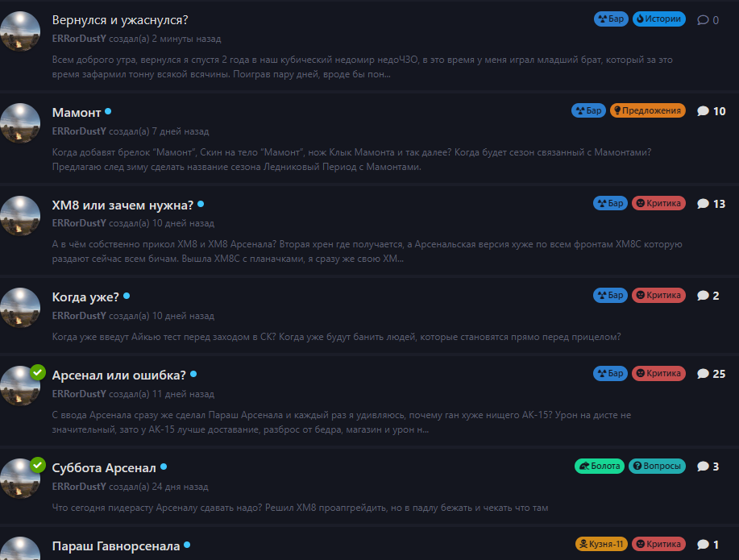Click the yellow Кузня-11 tag
Image resolution: width=739 pixels, height=560 pixels.
pyautogui.click(x=601, y=544)
